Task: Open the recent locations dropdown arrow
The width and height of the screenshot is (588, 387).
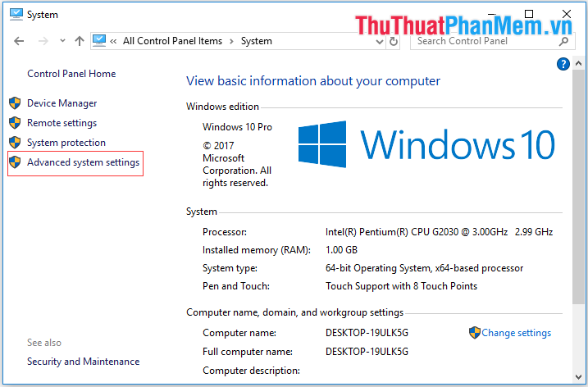Action: [62, 41]
